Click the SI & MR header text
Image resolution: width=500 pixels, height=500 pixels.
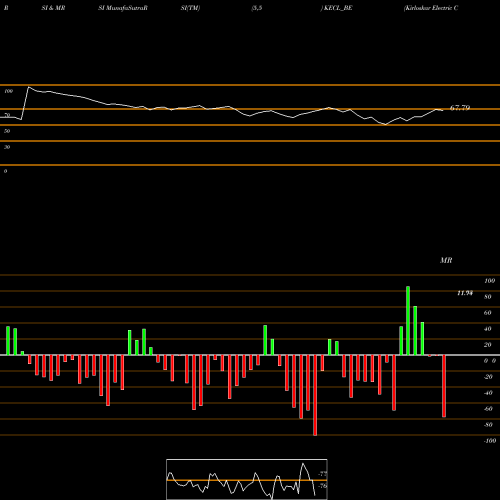53,8
